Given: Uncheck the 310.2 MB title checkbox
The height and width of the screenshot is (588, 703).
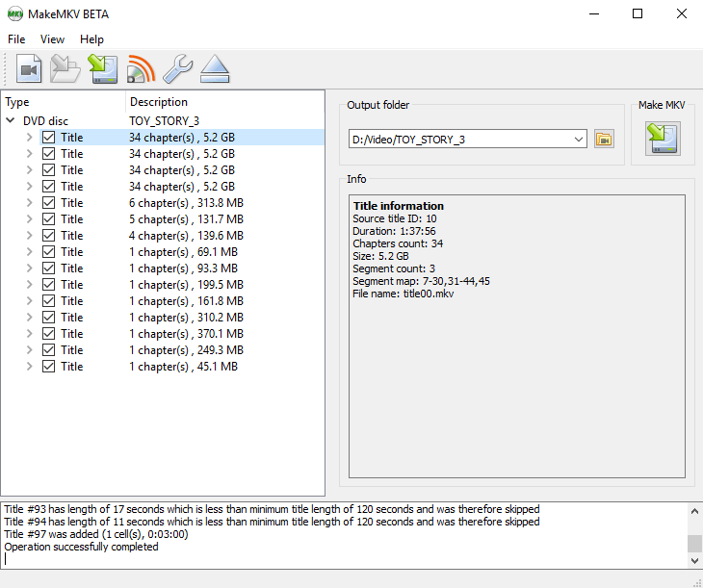Looking at the screenshot, I should pos(48,318).
